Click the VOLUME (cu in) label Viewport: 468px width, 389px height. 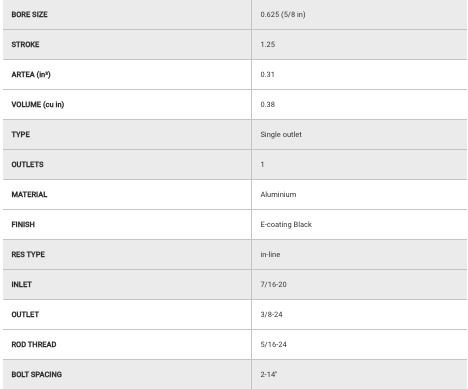coord(38,104)
